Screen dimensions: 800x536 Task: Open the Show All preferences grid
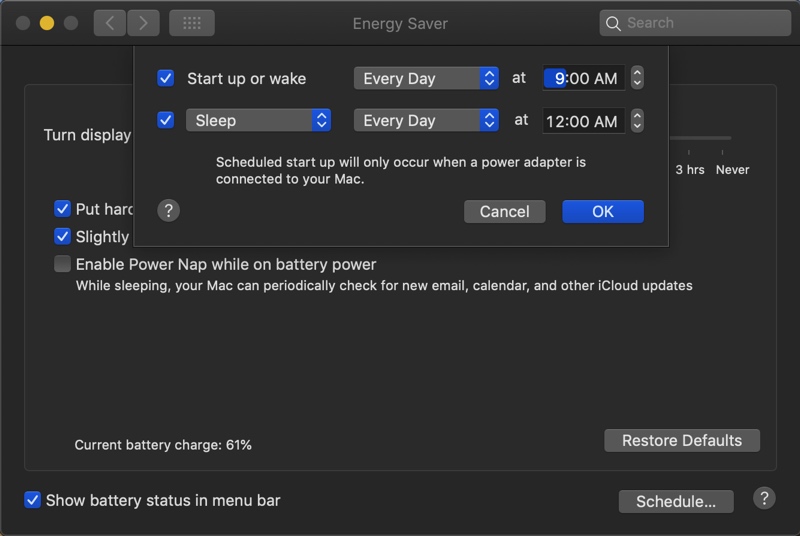(x=192, y=23)
